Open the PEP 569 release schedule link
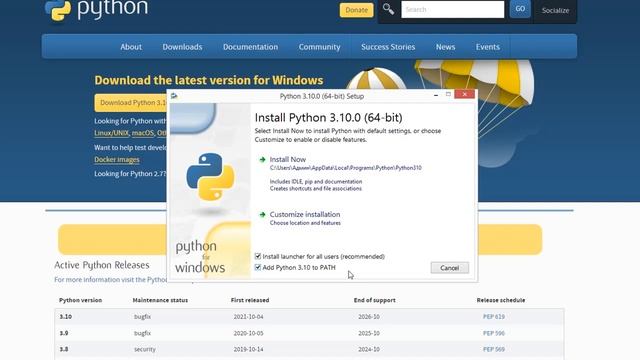The height and width of the screenshot is (360, 640). [493, 349]
